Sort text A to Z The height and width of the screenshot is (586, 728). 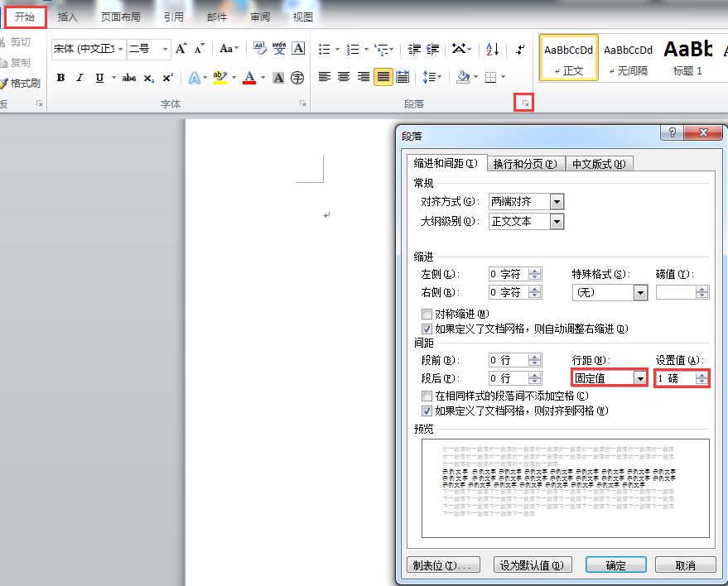[x=492, y=49]
